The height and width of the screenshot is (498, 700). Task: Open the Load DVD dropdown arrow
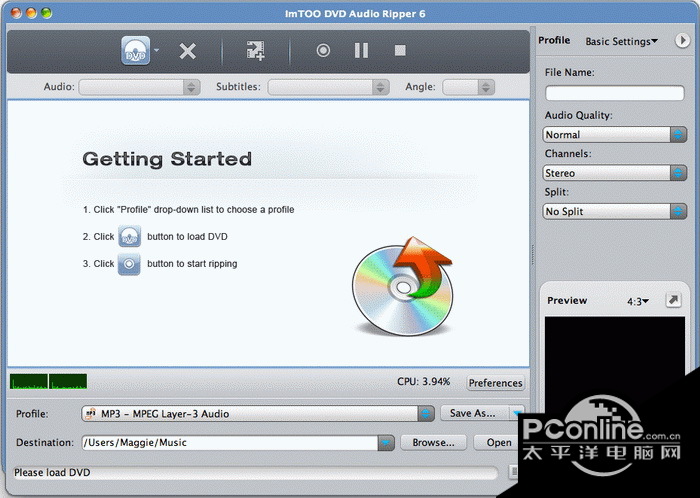[156, 50]
